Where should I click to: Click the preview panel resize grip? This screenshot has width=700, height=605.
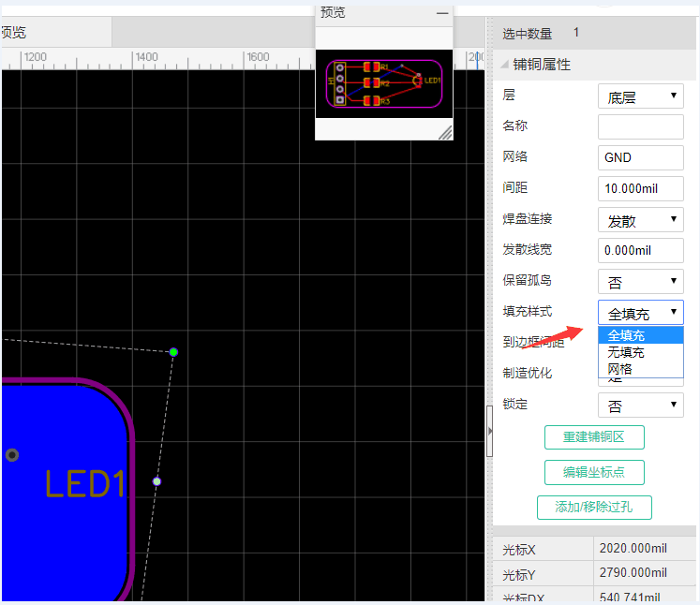click(444, 132)
